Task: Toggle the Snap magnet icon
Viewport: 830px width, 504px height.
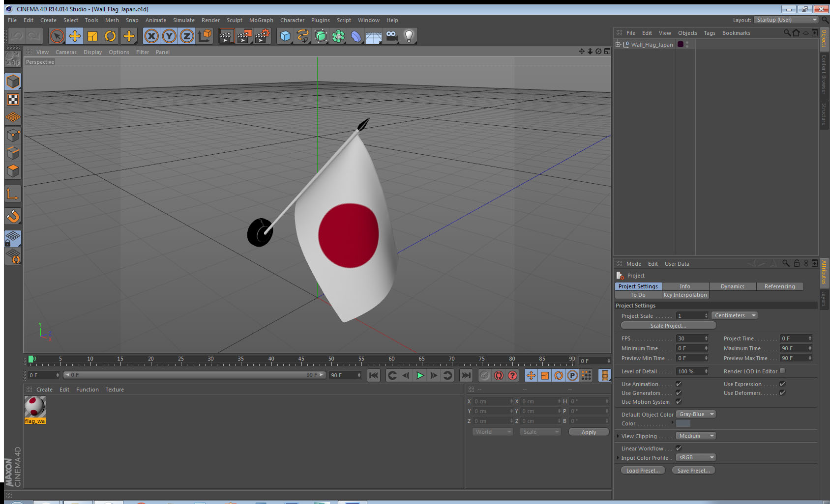Action: point(13,216)
